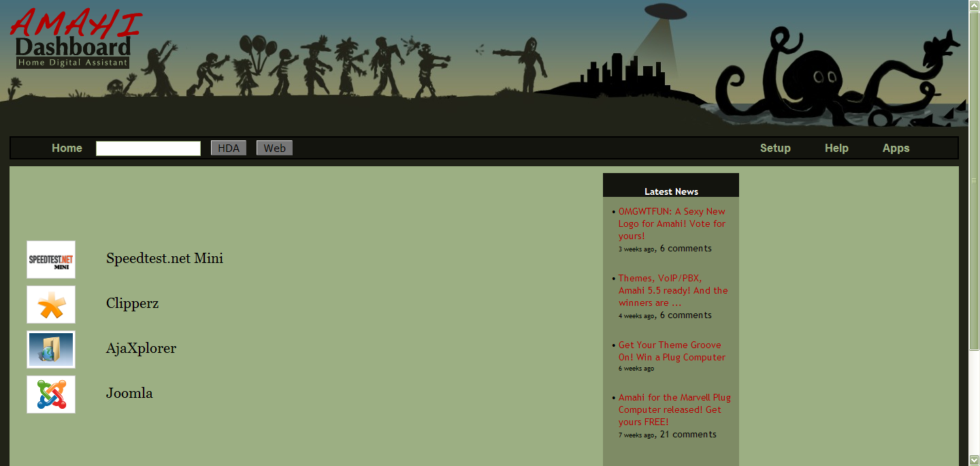Click the '3 weeks ago' timestamp
Viewport: 980px width, 466px height.
(636, 249)
